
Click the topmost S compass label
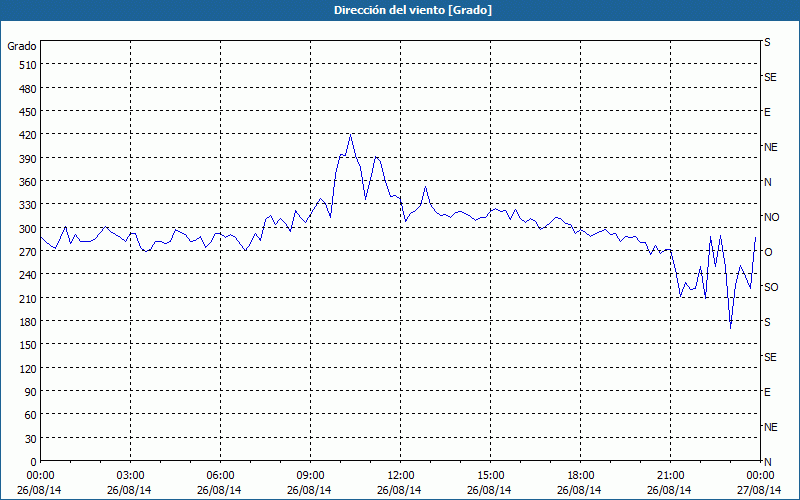(x=767, y=42)
